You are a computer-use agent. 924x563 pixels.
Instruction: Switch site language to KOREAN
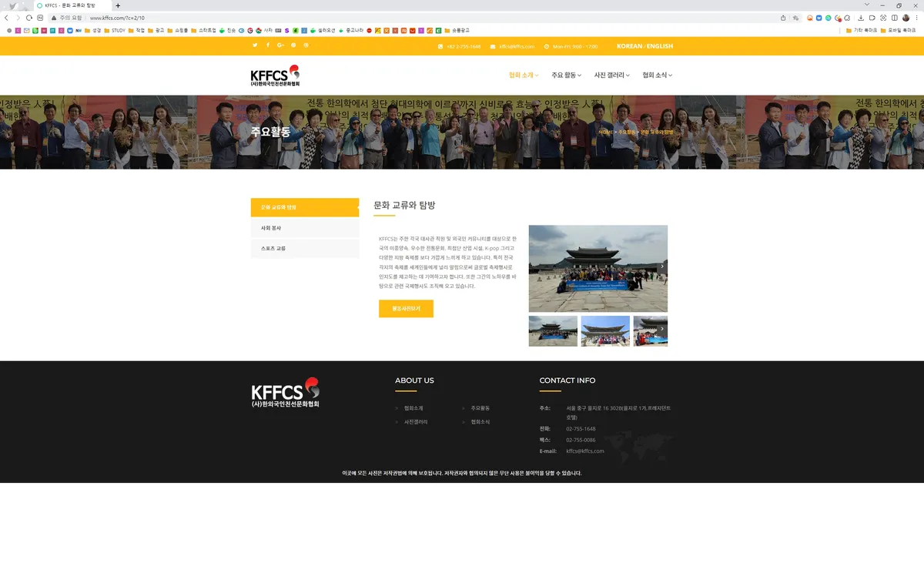pos(629,46)
